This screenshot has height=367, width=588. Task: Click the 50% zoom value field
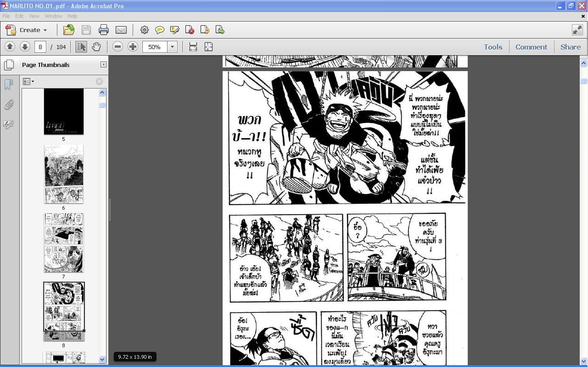(155, 47)
